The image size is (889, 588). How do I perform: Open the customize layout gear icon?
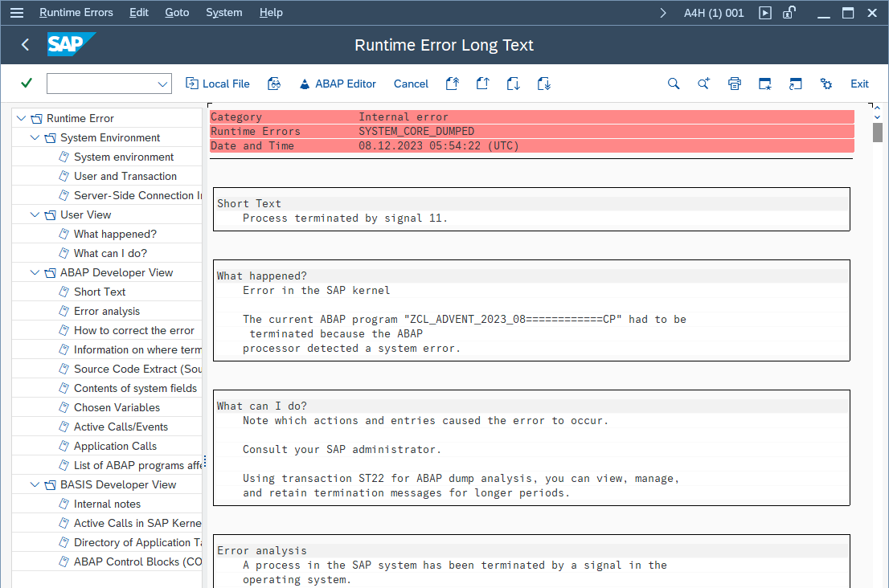(826, 84)
